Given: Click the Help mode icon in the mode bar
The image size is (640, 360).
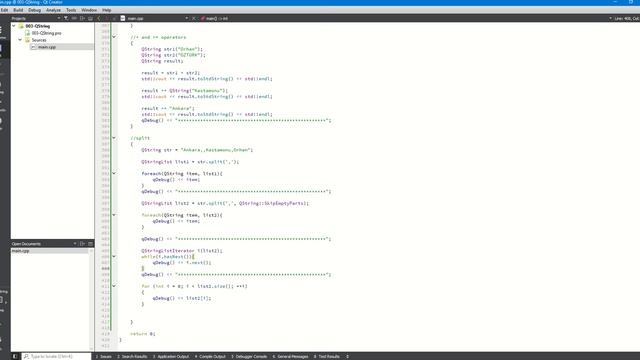Looking at the screenshot, I should pos(2,122).
